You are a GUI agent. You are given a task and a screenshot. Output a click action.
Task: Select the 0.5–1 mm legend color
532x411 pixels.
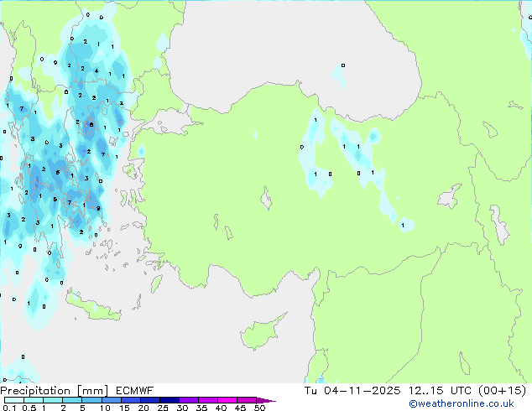pos(34,400)
